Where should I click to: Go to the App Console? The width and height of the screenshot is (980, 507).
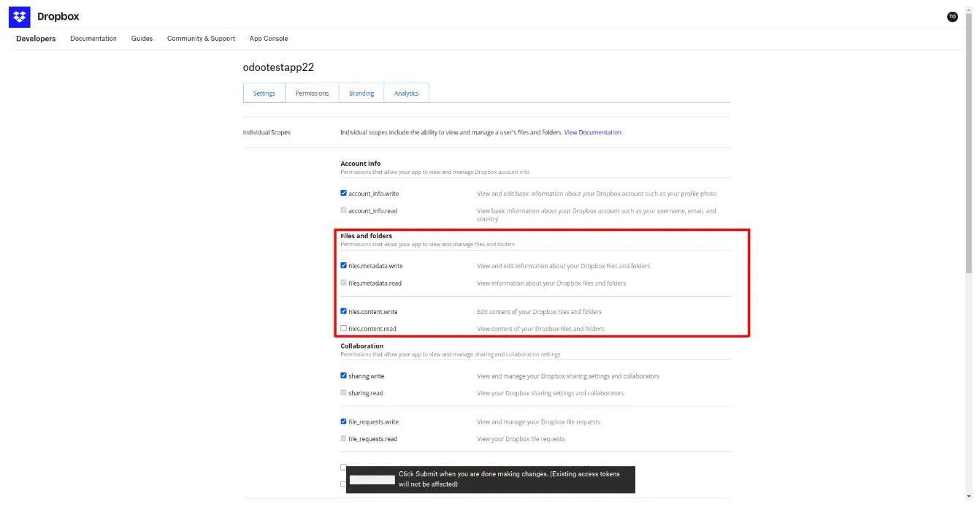point(268,38)
